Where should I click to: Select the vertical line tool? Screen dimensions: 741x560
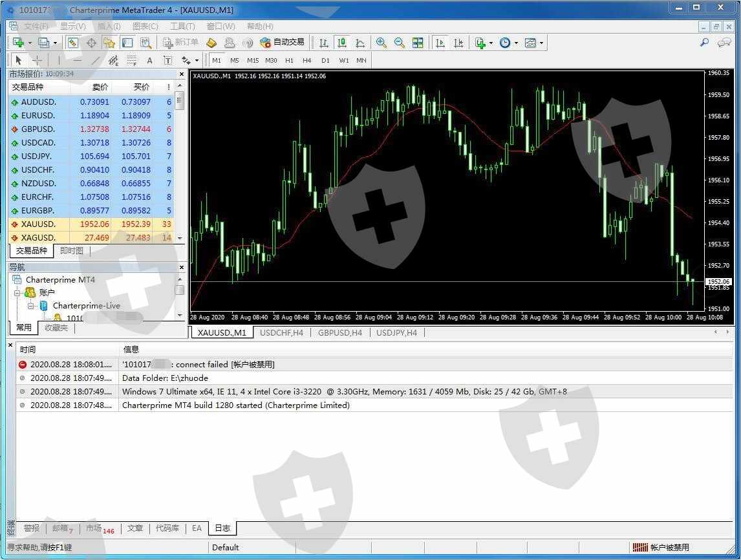click(x=59, y=60)
